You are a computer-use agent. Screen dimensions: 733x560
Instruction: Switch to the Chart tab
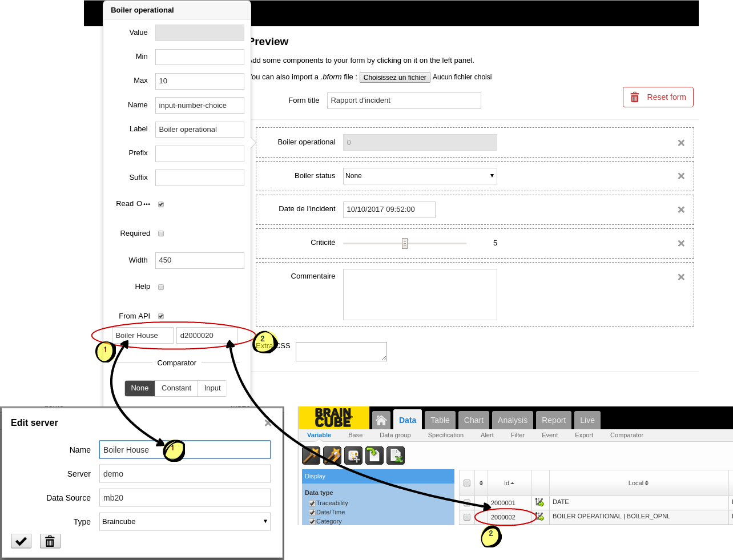[x=473, y=420]
